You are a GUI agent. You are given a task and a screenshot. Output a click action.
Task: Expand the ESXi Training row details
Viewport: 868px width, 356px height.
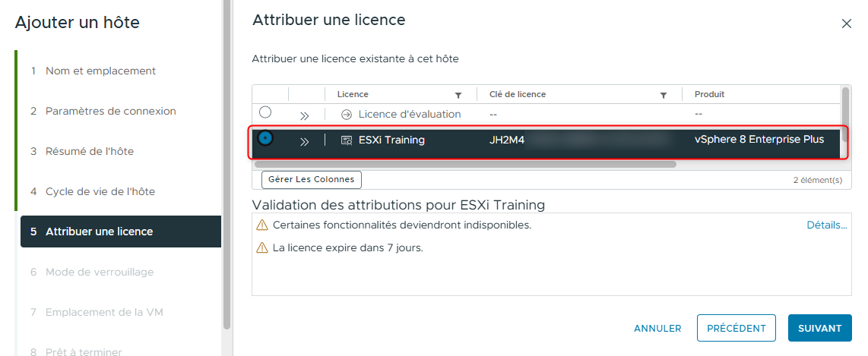click(305, 141)
